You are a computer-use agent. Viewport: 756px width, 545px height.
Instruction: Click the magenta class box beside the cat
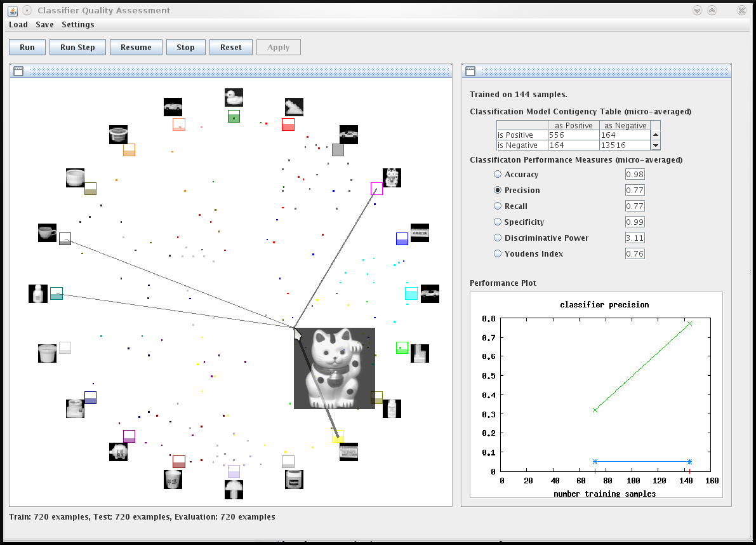pyautogui.click(x=376, y=189)
